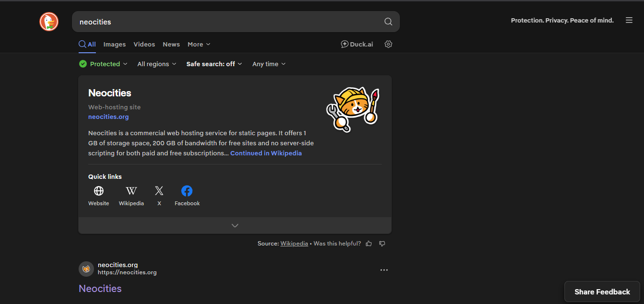Open the Any time filter dropdown
The width and height of the screenshot is (644, 304).
point(269,64)
